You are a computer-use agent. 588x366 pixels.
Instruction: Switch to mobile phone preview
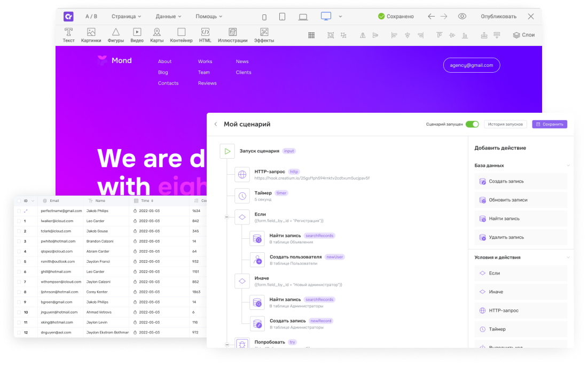[x=264, y=17]
